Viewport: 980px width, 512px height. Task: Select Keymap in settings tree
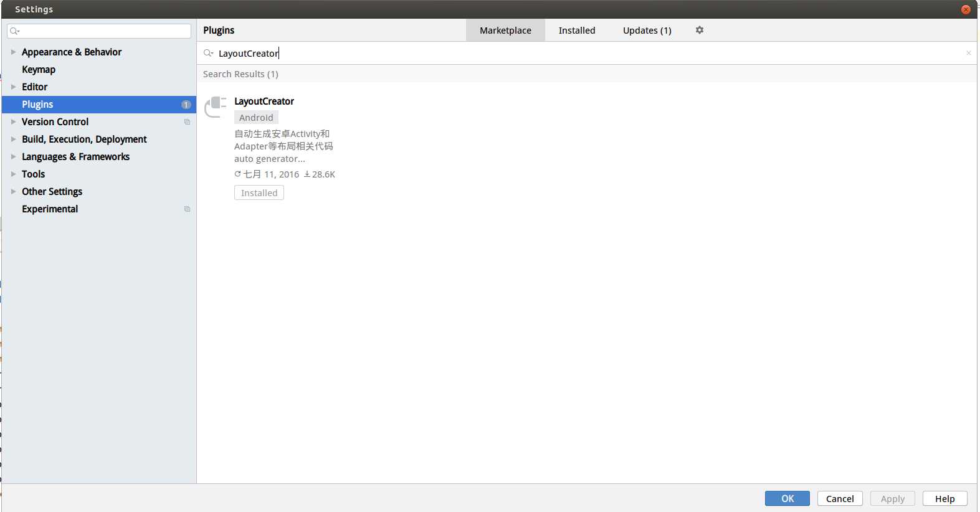(39, 69)
